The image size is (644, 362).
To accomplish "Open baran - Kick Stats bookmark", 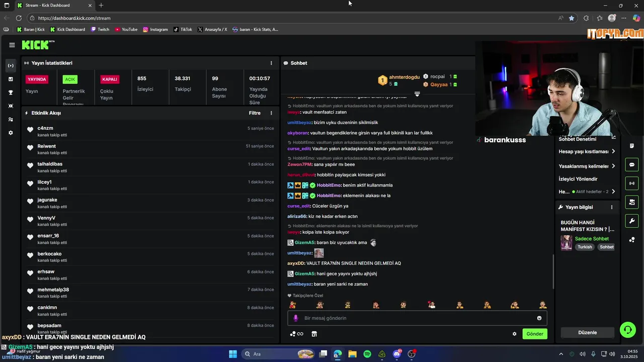I will [256, 30].
